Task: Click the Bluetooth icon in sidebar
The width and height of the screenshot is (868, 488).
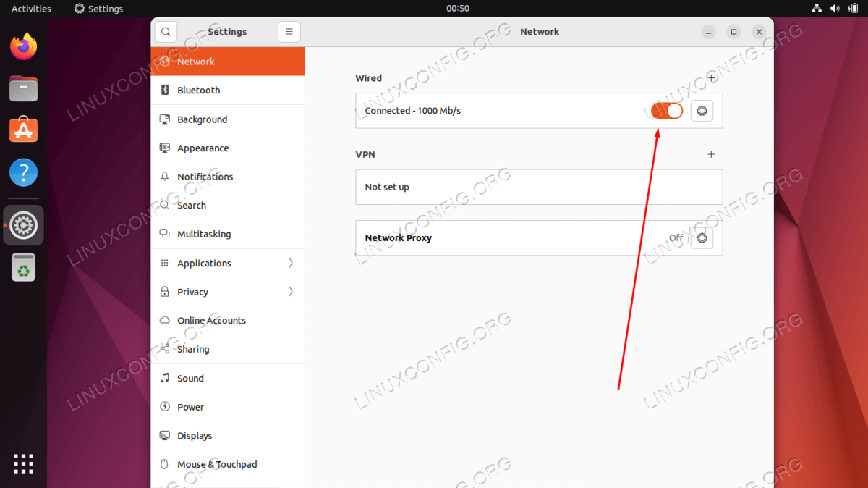Action: tap(164, 91)
